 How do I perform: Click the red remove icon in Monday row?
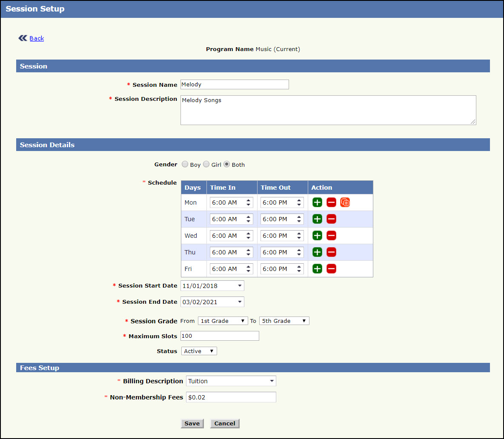331,202
